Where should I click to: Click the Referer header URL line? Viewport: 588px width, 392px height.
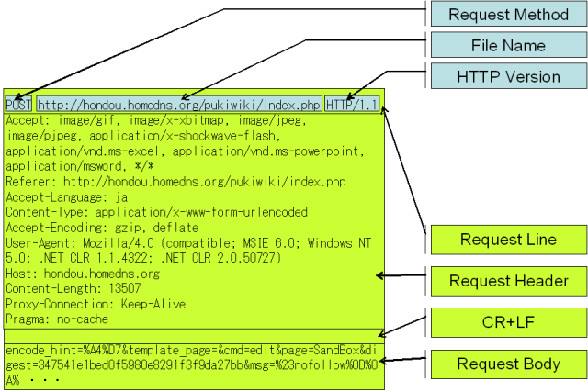click(x=164, y=182)
